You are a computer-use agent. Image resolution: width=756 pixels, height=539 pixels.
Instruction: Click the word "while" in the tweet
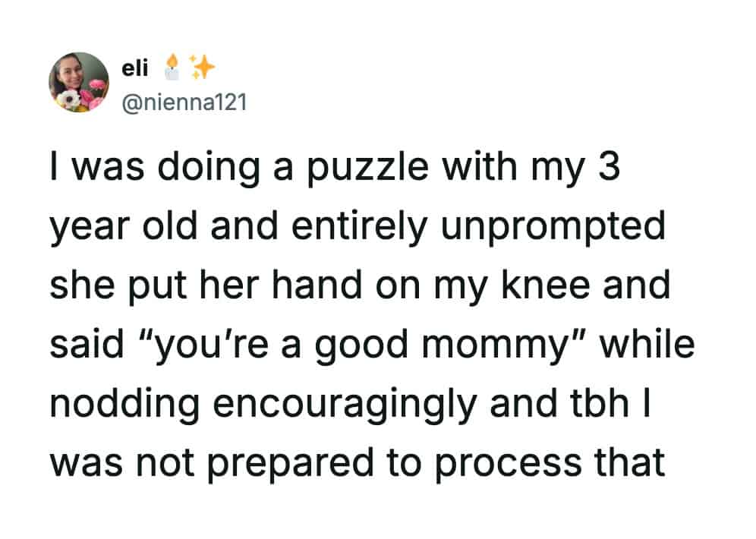647,345
